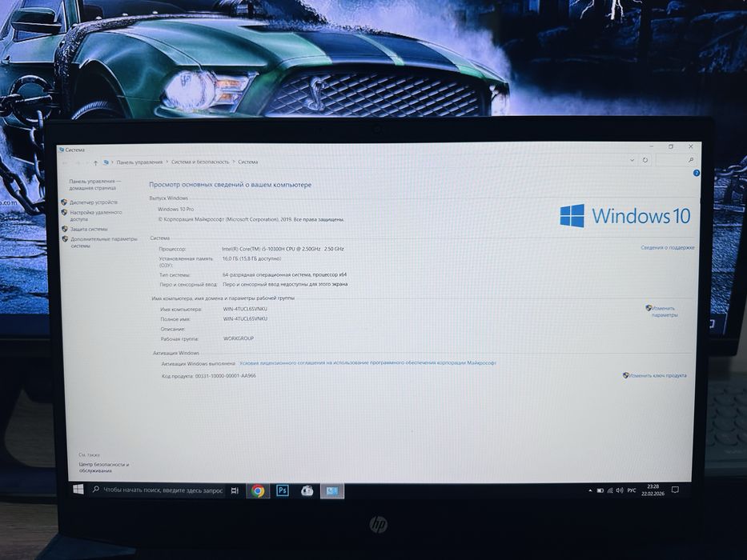Screen dimensions: 747x560
Task: Click the Windows 10 logo
Action: point(625,215)
